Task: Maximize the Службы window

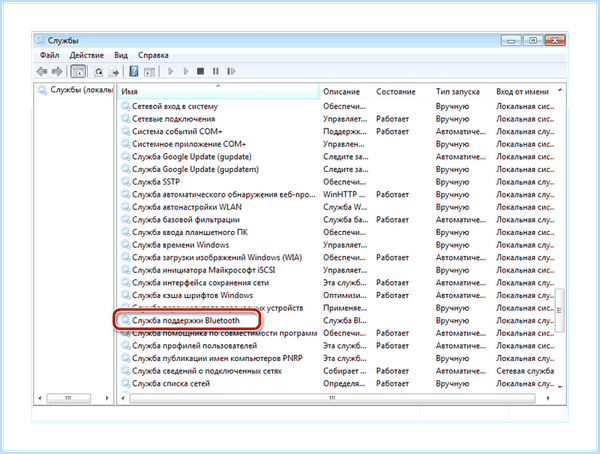Action: pos(533,41)
